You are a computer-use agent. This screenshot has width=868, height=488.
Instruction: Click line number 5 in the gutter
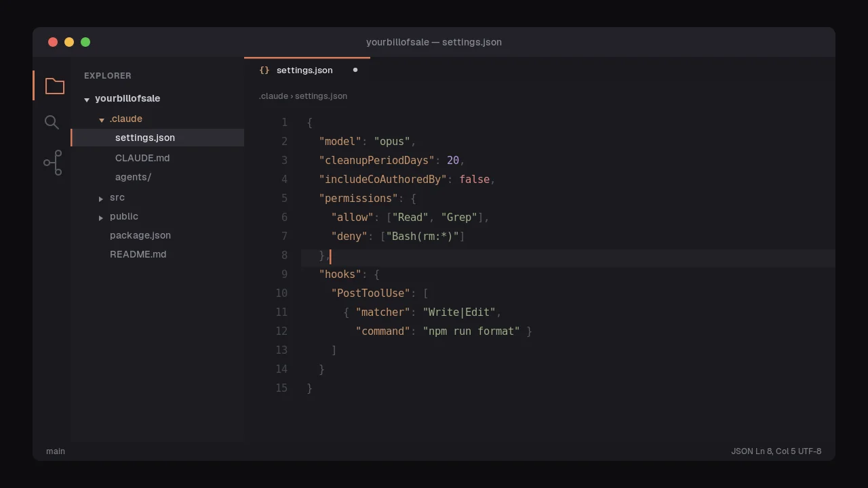point(284,199)
